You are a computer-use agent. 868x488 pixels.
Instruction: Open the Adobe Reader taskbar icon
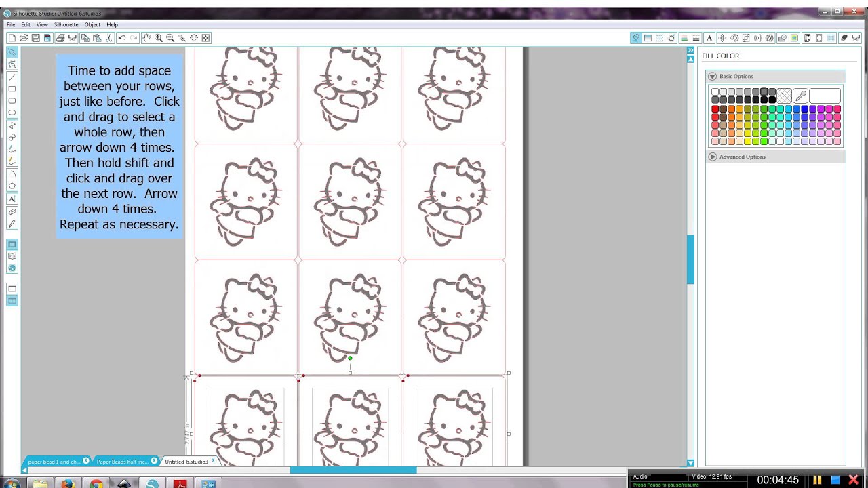pyautogui.click(x=180, y=484)
